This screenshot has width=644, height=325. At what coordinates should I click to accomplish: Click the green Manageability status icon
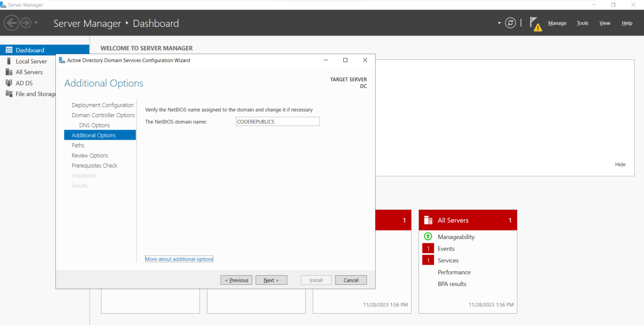428,236
